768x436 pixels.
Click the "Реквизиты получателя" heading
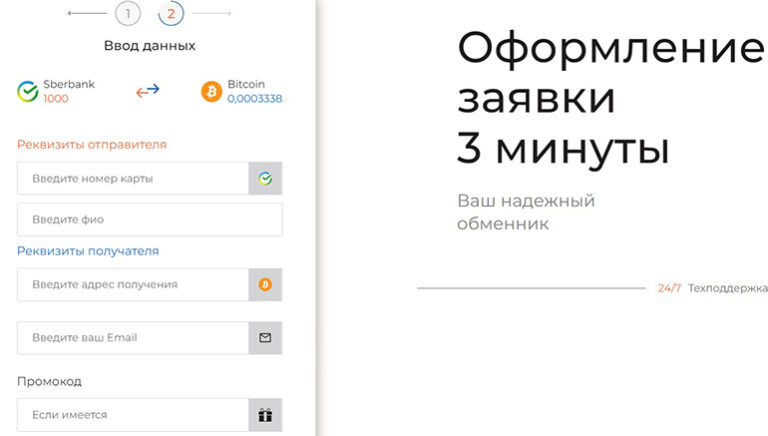tap(88, 251)
